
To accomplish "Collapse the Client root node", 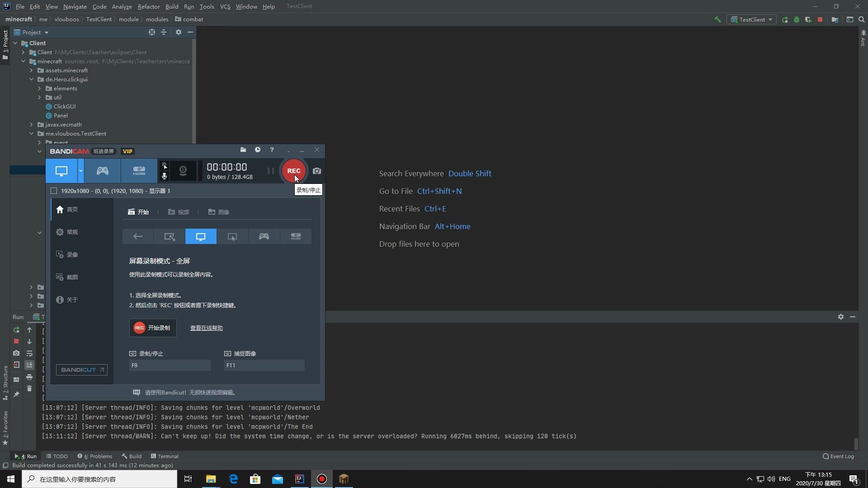I will tap(15, 43).
